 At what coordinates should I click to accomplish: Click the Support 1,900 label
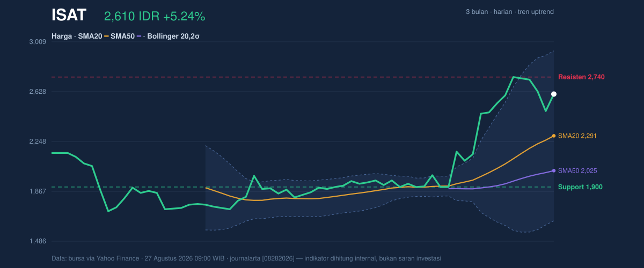[580, 187]
